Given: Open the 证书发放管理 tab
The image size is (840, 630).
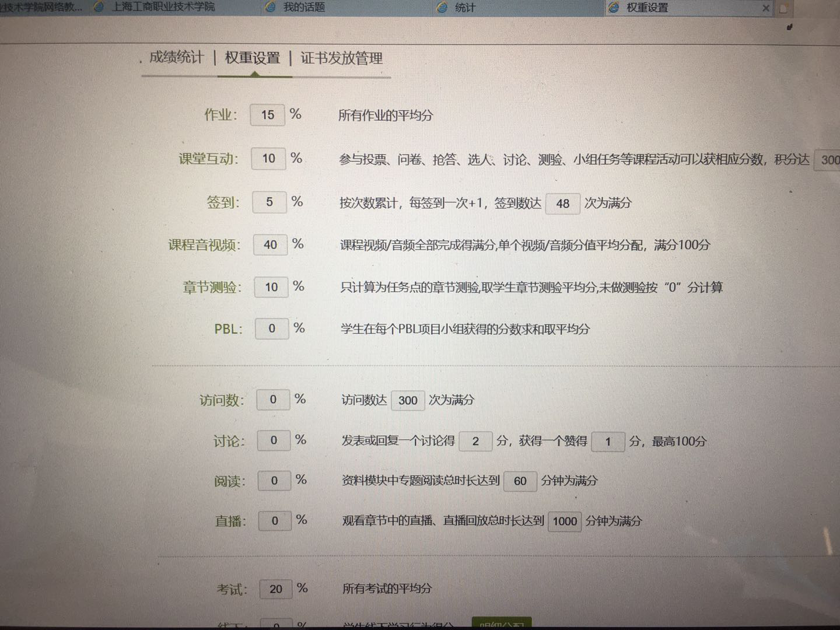Looking at the screenshot, I should (x=342, y=58).
